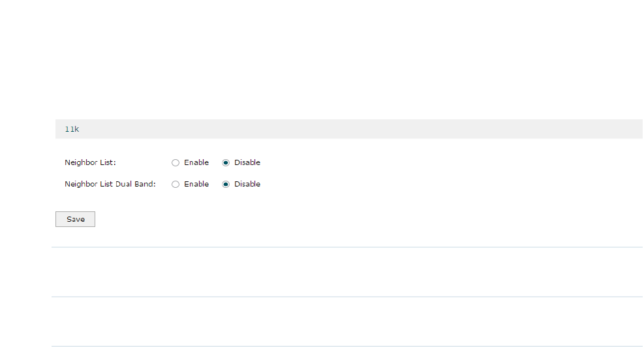Click the "Neighbor List Dual Band:" label

click(110, 185)
